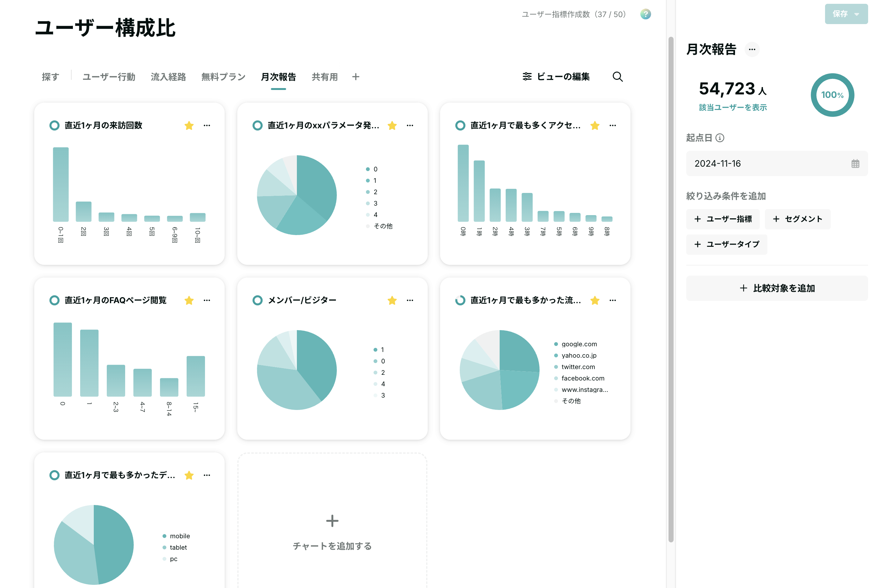This screenshot has height=588, width=877.
Task: Click mobile legend color dot
Action: pyautogui.click(x=164, y=536)
